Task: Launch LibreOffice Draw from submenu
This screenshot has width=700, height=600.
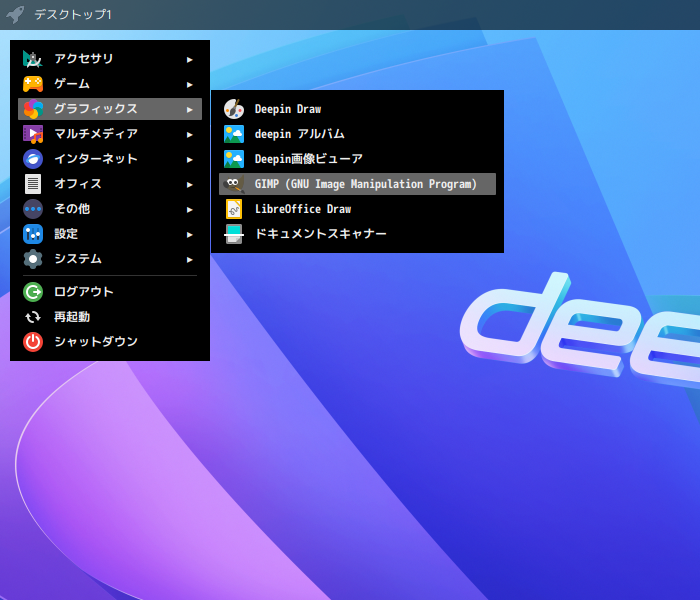Action: 357,209
